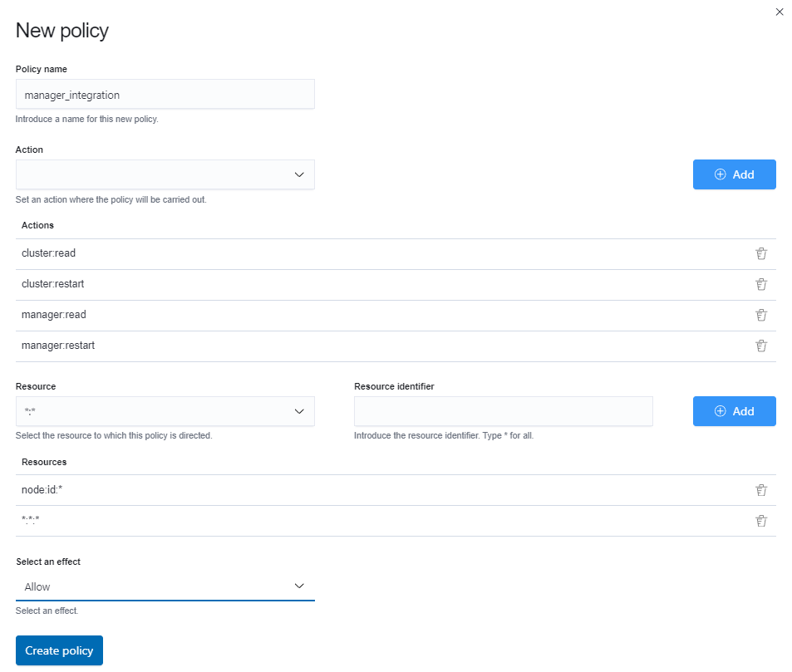The image size is (792, 672).
Task: Focus the Policy name input field
Action: 165,95
